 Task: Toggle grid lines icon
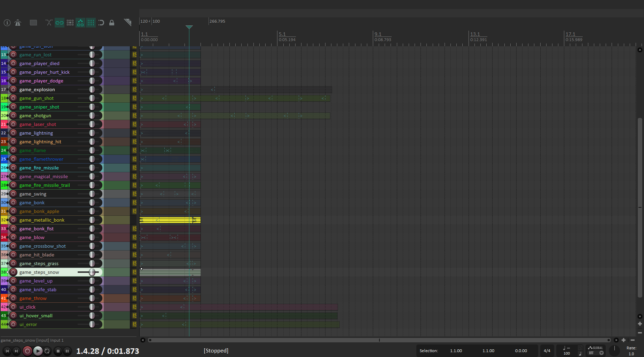point(91,23)
